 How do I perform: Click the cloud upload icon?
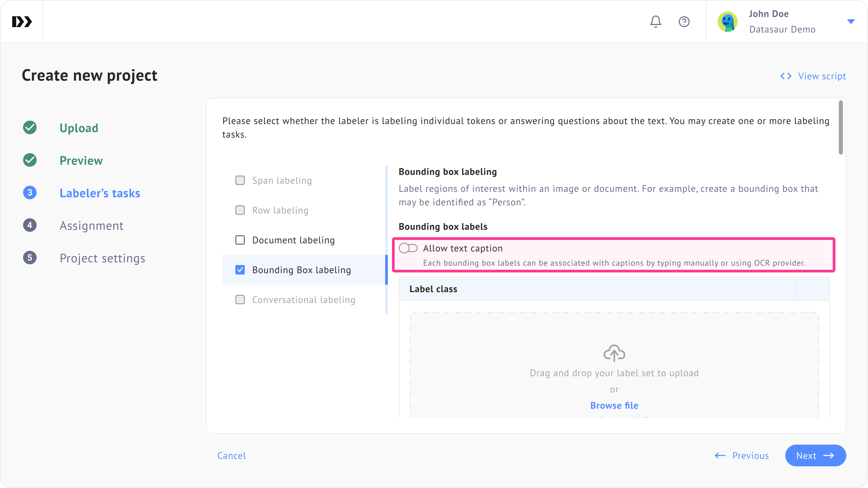pos(614,353)
